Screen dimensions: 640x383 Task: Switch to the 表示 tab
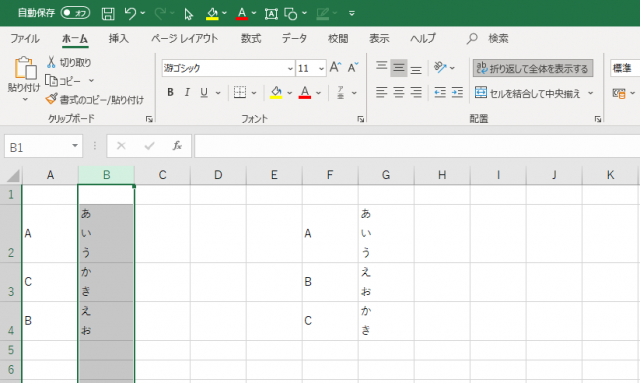point(379,38)
